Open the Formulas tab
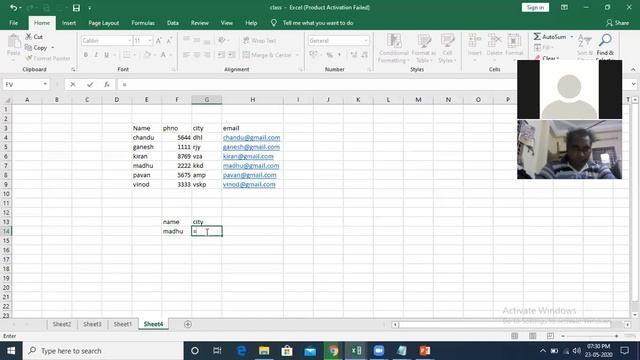Image resolution: width=640 pixels, height=360 pixels. [143, 23]
